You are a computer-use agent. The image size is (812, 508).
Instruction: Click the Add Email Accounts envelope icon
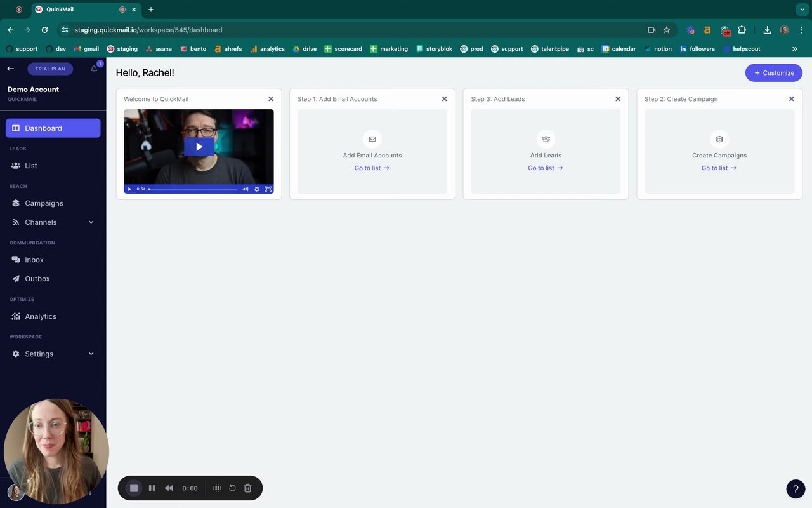(372, 139)
